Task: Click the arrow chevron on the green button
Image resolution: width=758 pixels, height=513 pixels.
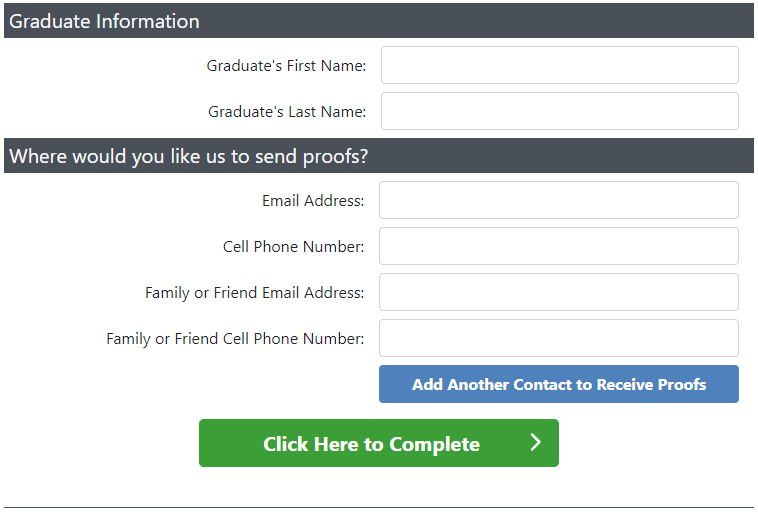Action: [x=535, y=443]
